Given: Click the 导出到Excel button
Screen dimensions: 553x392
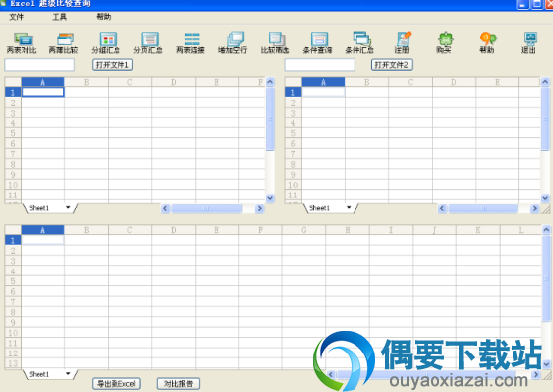Looking at the screenshot, I should pos(117,384).
